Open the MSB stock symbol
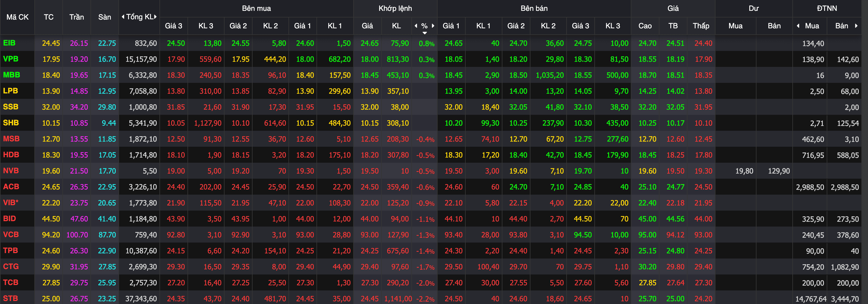868x304 pixels. (x=11, y=139)
